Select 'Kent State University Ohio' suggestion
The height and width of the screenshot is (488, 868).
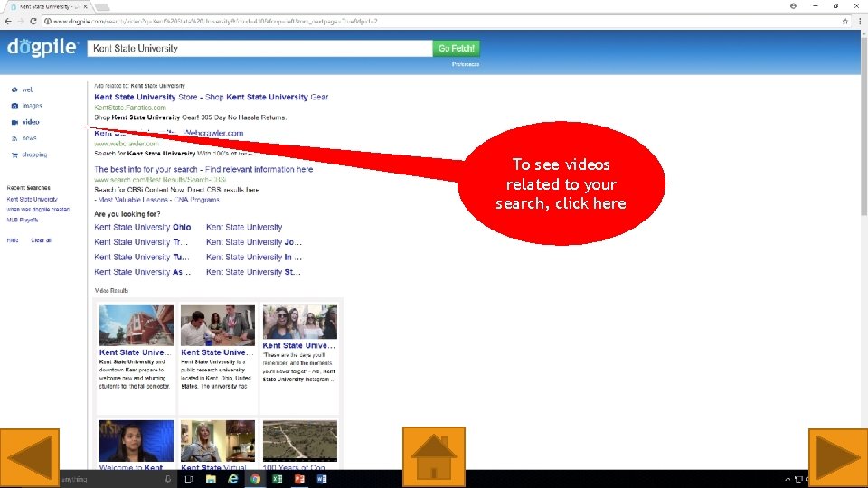click(142, 227)
